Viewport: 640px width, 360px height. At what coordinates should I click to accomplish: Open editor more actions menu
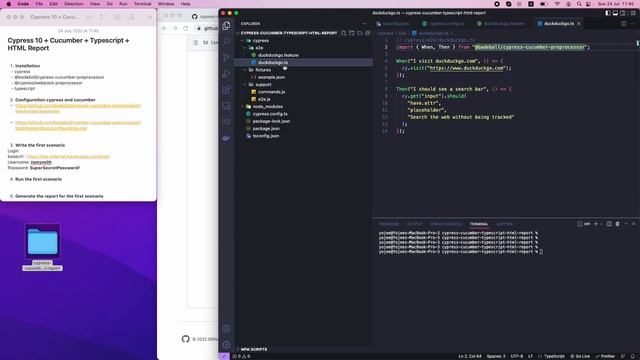click(x=632, y=24)
